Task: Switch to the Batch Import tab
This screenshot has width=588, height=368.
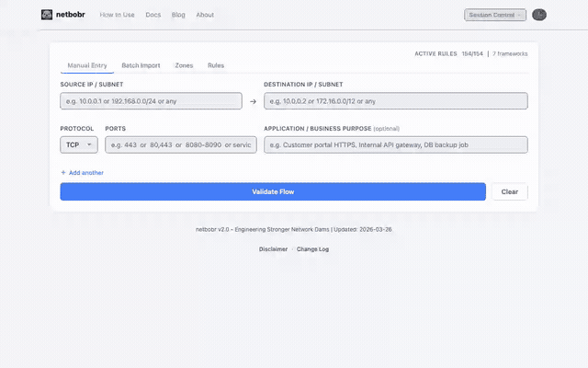Action: [x=141, y=65]
